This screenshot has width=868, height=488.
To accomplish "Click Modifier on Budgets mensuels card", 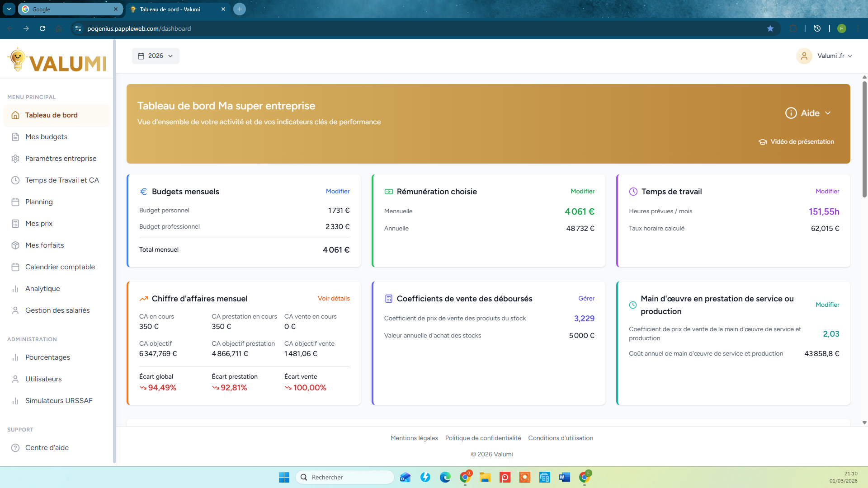I will (x=338, y=191).
